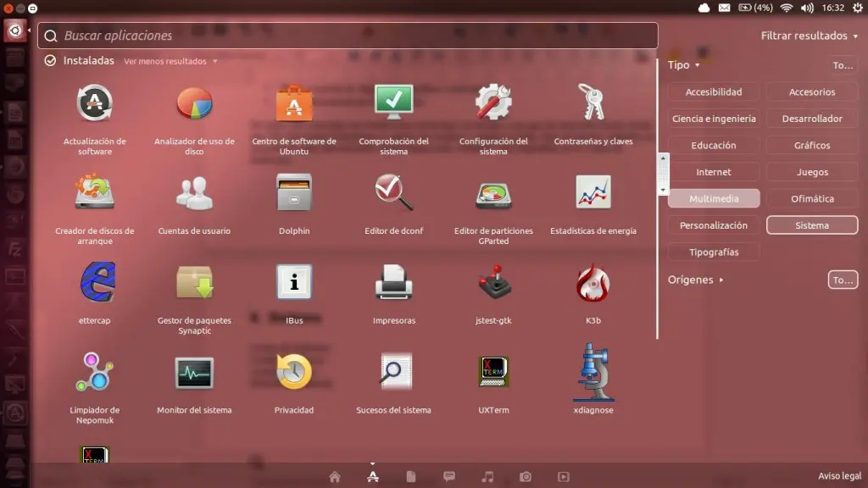This screenshot has height=488, width=868.
Task: Click the To... button beside Orígenes
Action: point(843,280)
